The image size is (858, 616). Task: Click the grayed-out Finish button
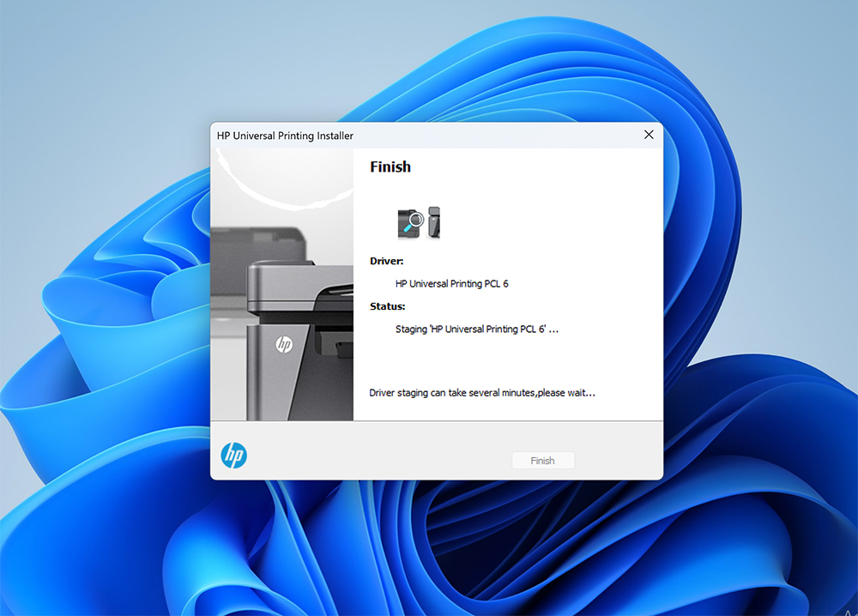[543, 461]
